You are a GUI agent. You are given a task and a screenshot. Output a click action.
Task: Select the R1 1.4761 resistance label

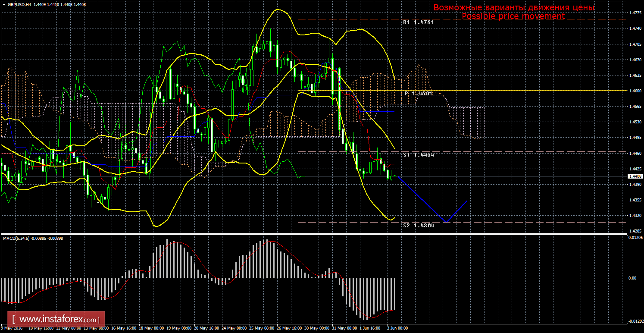pyautogui.click(x=418, y=22)
